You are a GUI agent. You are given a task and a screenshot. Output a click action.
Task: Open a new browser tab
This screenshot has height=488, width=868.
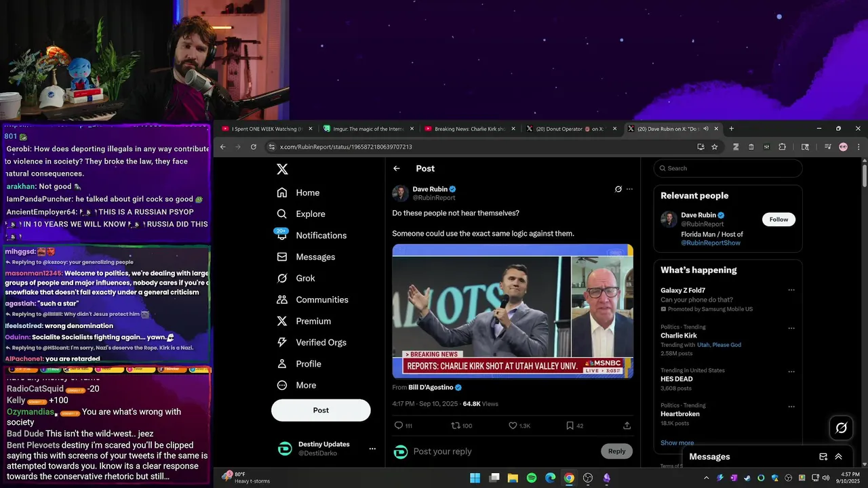click(x=731, y=129)
